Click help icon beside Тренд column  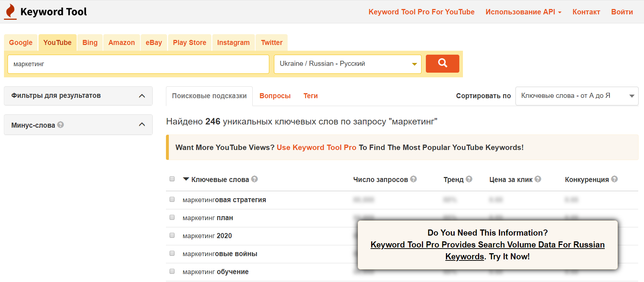[x=469, y=179]
